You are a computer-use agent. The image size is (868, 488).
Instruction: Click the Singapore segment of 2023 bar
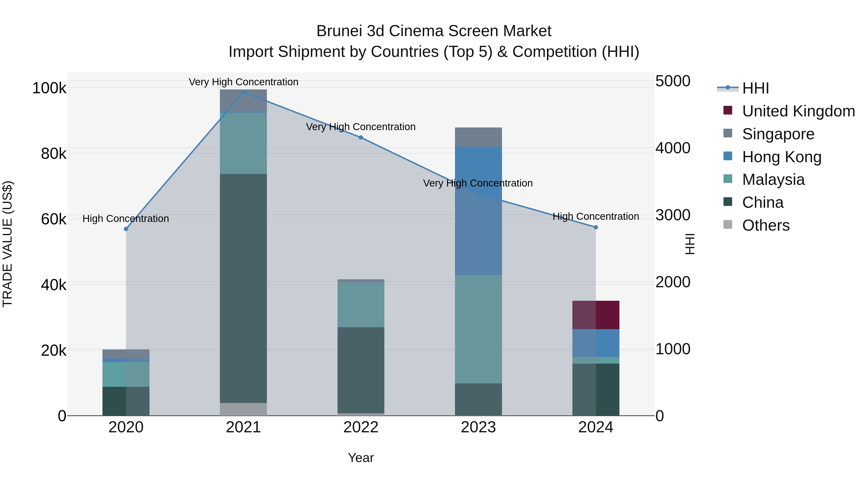coord(478,137)
